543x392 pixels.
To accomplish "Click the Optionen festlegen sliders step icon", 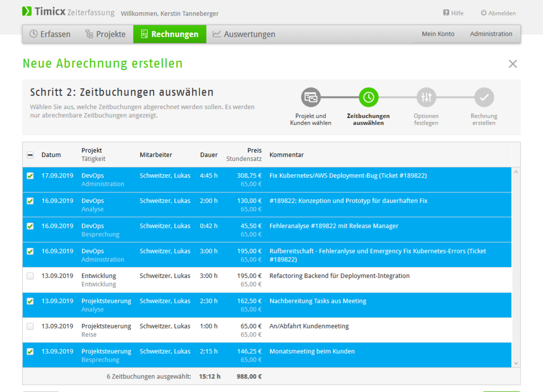I will [426, 98].
